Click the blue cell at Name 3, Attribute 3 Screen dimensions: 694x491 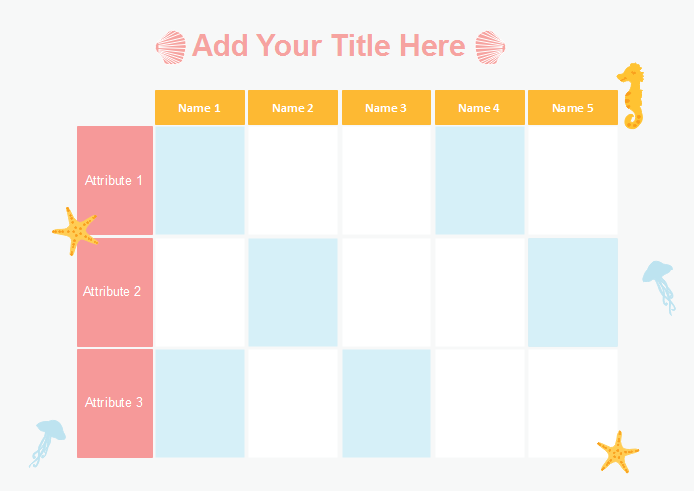(386, 403)
